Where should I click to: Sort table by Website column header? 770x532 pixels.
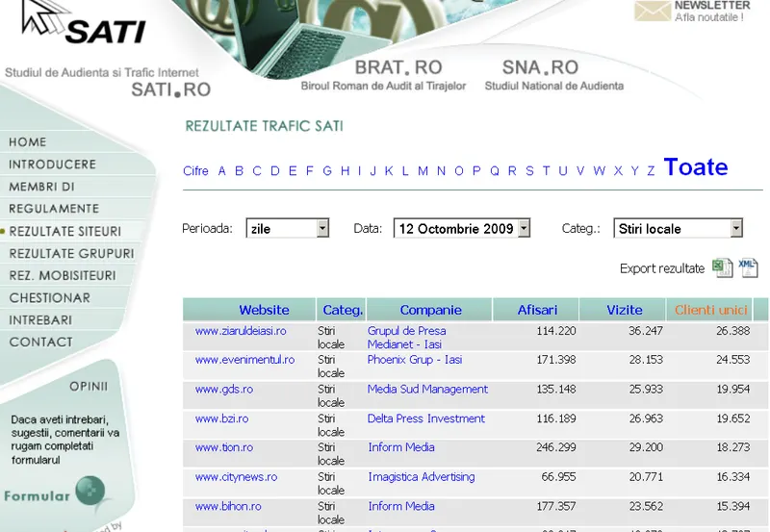click(x=264, y=310)
